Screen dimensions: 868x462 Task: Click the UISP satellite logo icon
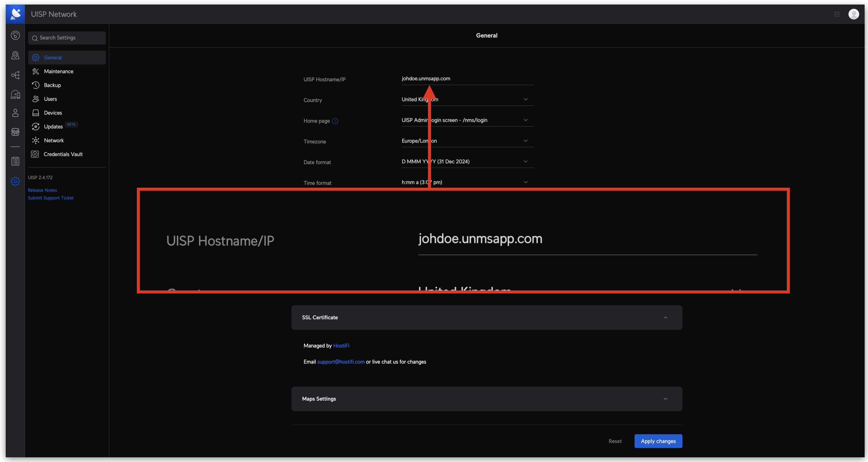click(15, 14)
